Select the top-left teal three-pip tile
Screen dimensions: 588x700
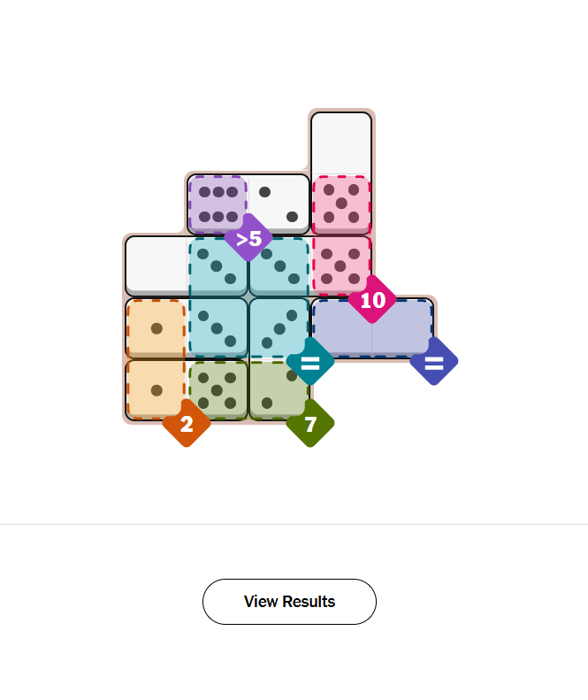coord(218,266)
